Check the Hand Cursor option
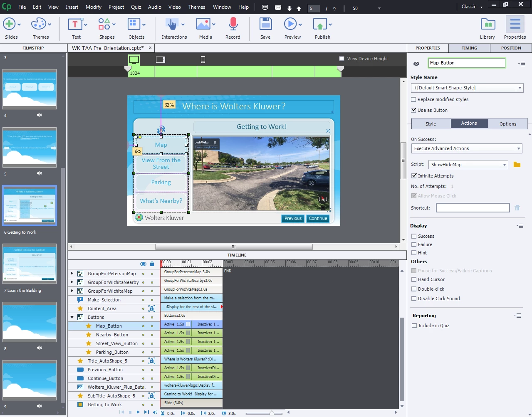The image size is (532, 417). pos(414,279)
